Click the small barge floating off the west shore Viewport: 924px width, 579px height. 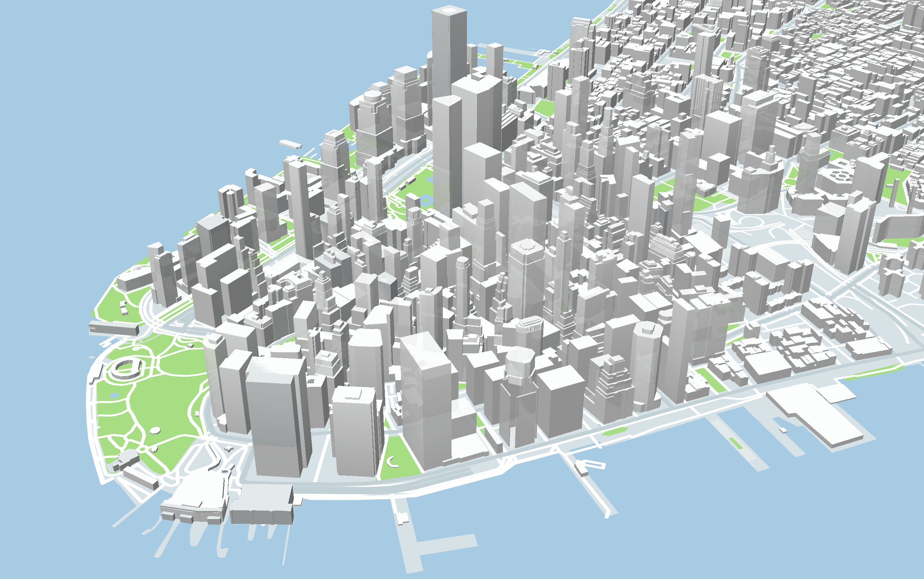[x=290, y=144]
